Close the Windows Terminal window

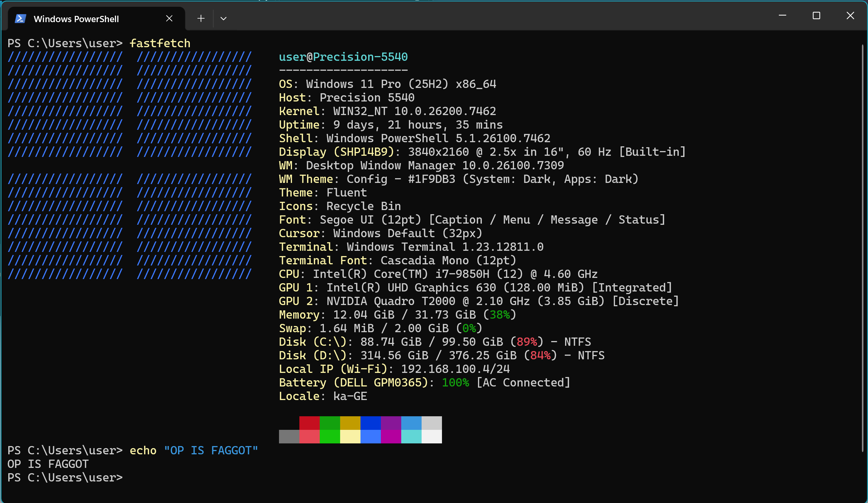tap(850, 16)
